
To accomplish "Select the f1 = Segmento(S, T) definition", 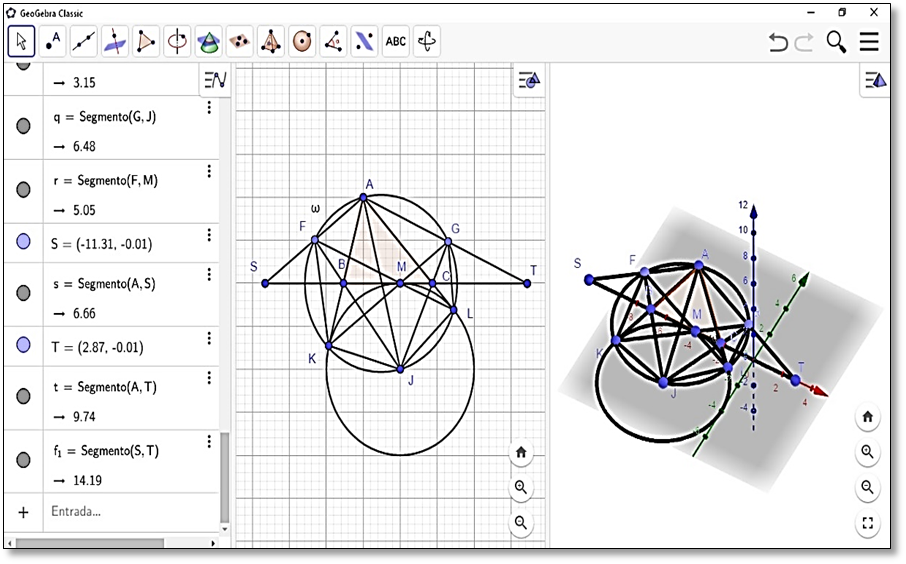I will point(106,451).
